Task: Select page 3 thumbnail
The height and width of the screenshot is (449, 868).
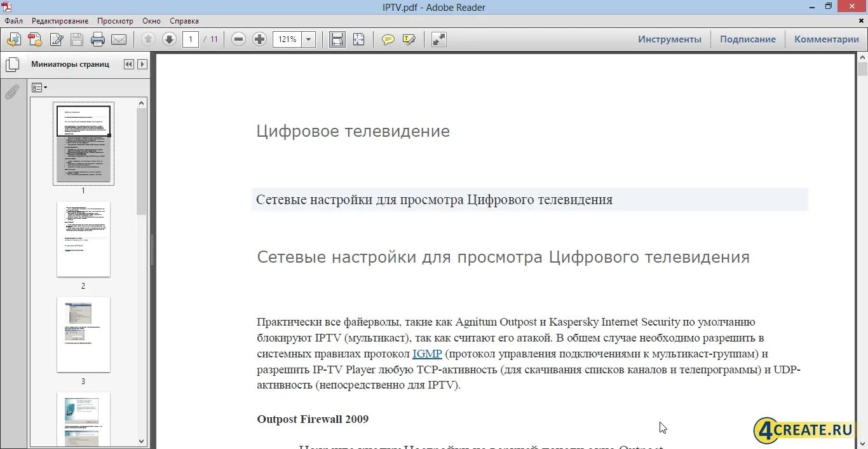Action: point(83,335)
